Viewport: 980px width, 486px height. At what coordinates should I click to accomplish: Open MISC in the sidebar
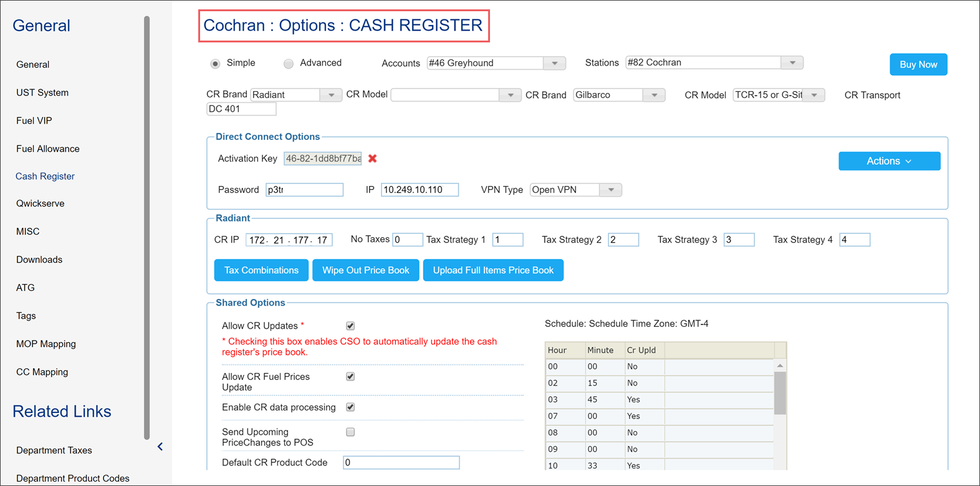coord(28,231)
